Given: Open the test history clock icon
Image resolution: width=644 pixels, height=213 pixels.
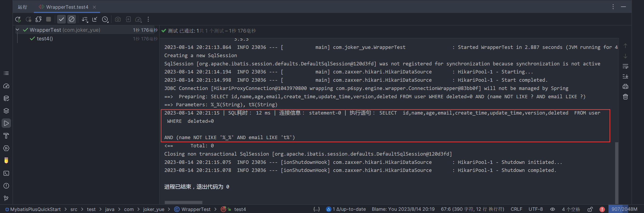Looking at the screenshot, I should pyautogui.click(x=105, y=19).
